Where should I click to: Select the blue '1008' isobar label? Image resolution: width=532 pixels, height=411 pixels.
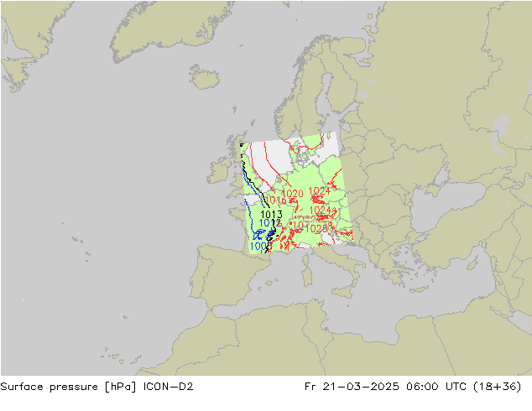click(261, 247)
